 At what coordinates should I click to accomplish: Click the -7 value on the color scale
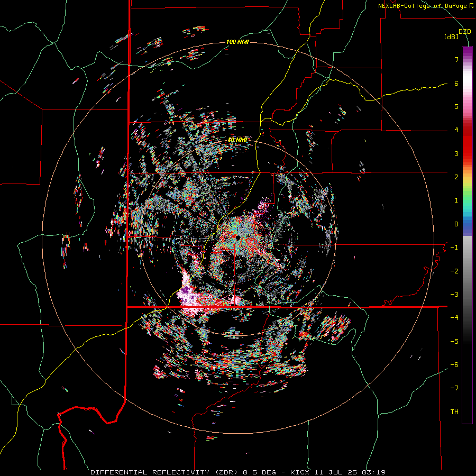(454, 388)
